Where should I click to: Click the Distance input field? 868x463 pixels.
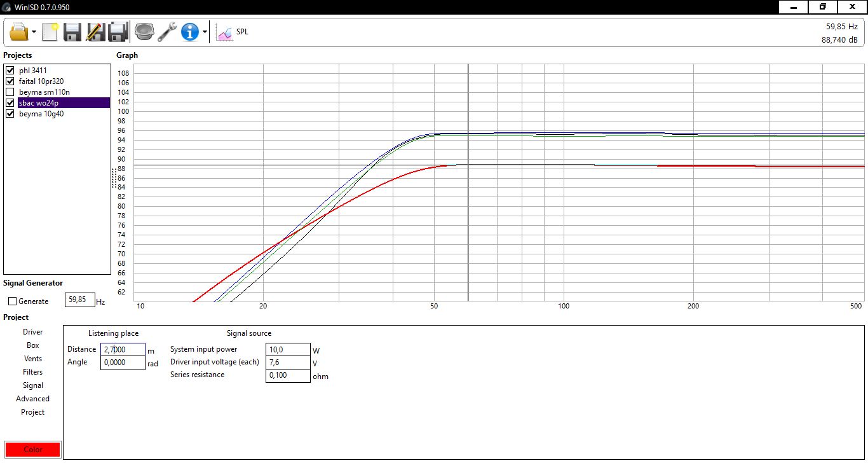point(123,349)
